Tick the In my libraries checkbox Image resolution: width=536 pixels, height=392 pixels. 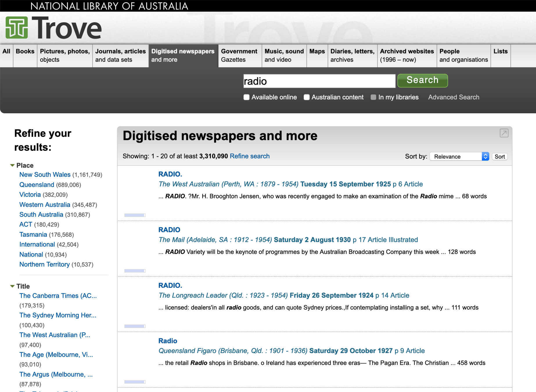pos(373,97)
